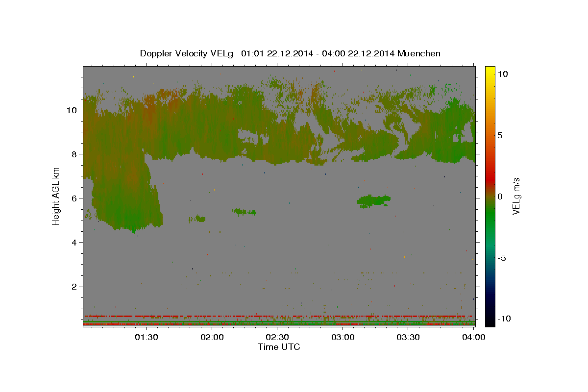Viewport: 588px width, 392px height.
Task: Click the green cloud patch near 03:10 at 6 km
Action: click(x=373, y=200)
